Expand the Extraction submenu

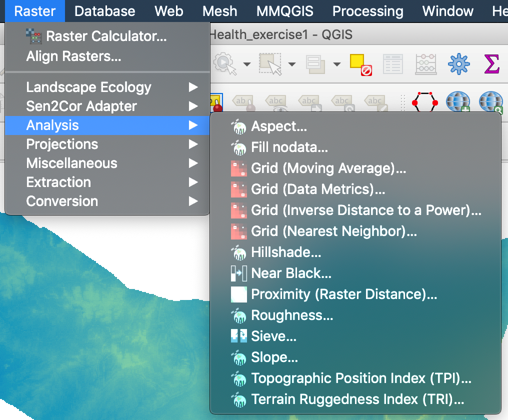pyautogui.click(x=107, y=182)
